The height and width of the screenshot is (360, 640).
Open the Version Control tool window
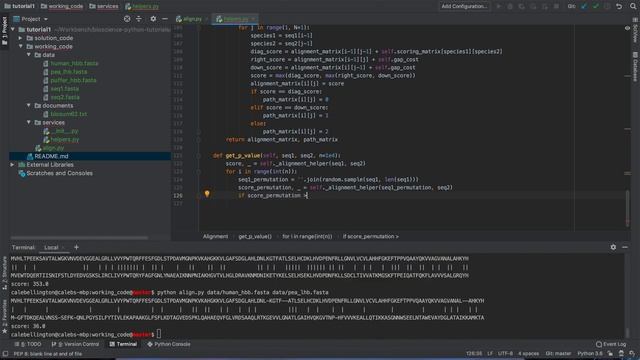(x=76, y=344)
